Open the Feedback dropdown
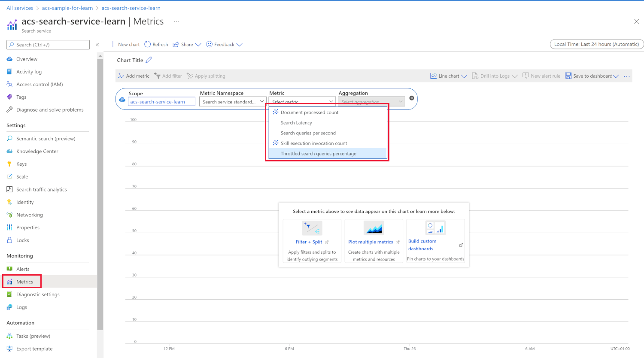644x358 pixels. pyautogui.click(x=225, y=44)
